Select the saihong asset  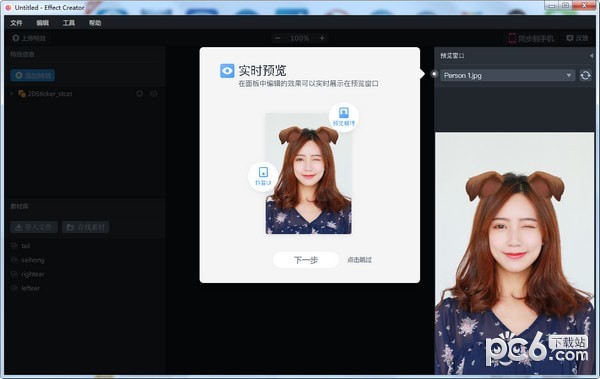[x=33, y=260]
